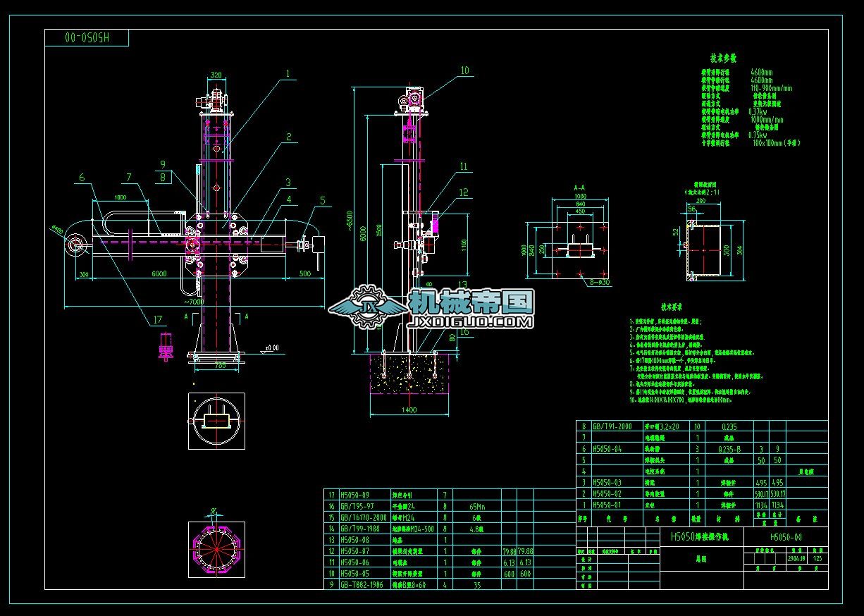
Task: Select GB/T91-2000 in row 8
Action: click(612, 426)
